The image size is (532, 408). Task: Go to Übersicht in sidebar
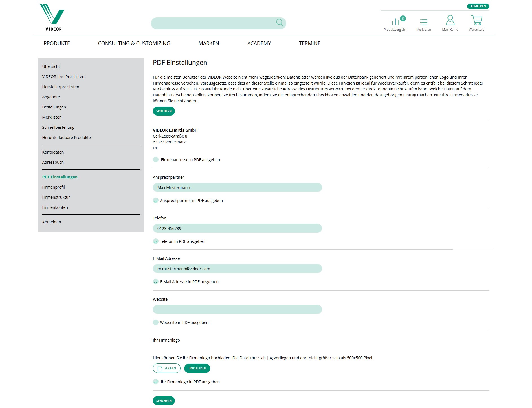(x=51, y=66)
